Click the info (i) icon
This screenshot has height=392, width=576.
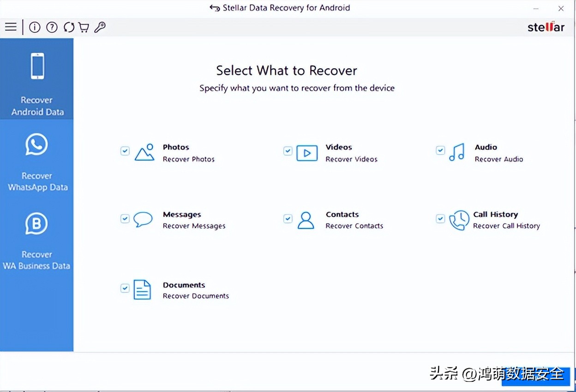[35, 27]
